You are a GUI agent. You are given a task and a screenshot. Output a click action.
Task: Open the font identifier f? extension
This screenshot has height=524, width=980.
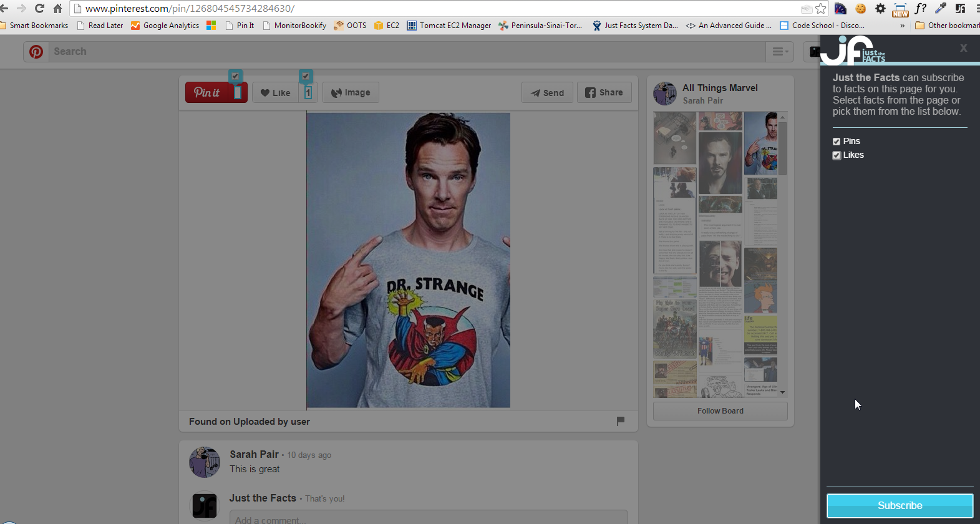[921, 8]
